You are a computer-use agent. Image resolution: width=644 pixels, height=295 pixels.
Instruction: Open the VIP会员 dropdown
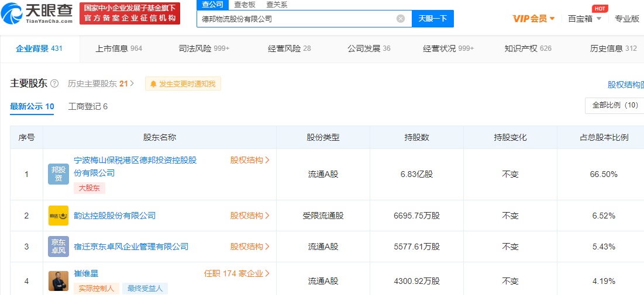click(x=533, y=19)
